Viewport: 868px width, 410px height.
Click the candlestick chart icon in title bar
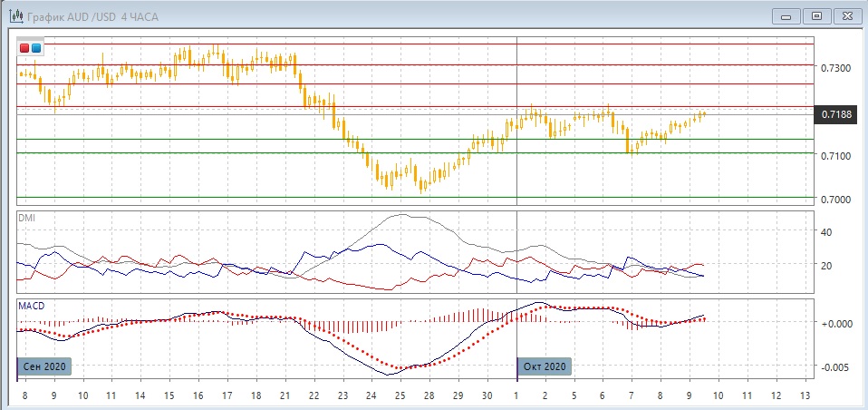(x=14, y=15)
